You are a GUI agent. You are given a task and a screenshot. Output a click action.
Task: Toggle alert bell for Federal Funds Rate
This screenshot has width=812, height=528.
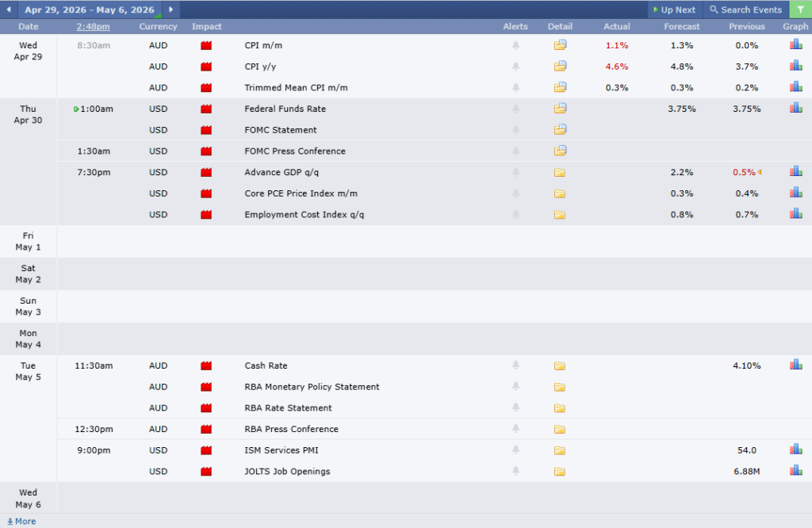pos(515,109)
